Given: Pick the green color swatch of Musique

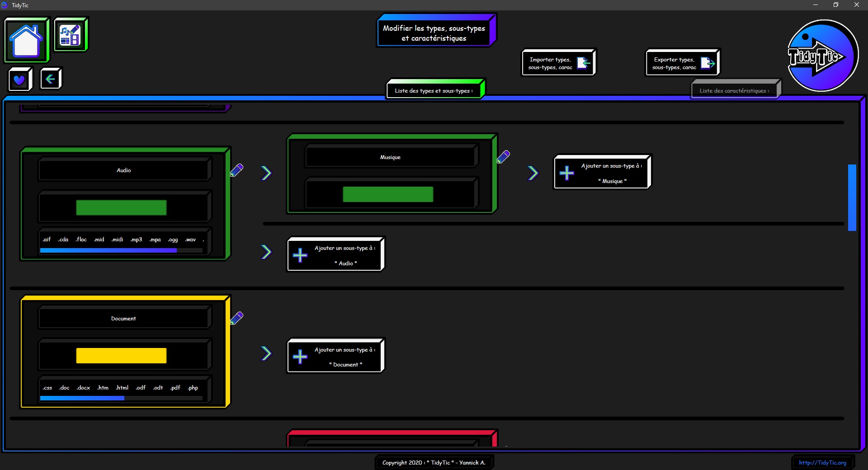Looking at the screenshot, I should (388, 194).
